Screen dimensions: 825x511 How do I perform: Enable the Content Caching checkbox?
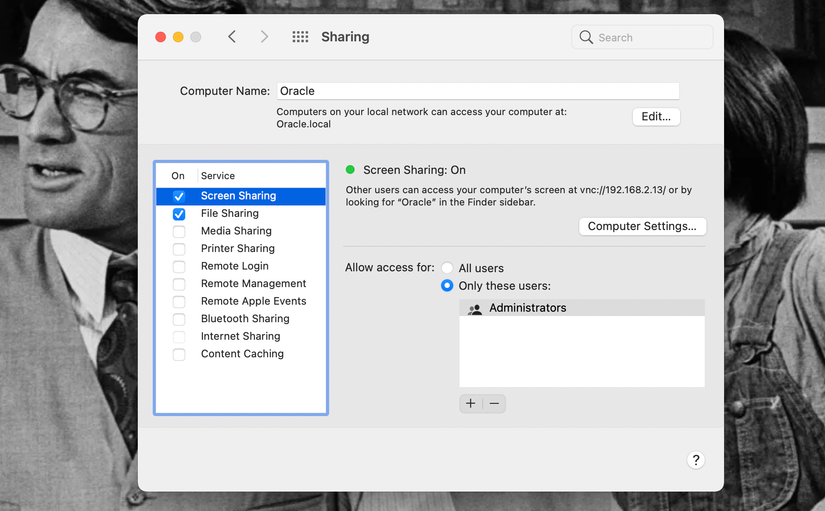pyautogui.click(x=179, y=354)
